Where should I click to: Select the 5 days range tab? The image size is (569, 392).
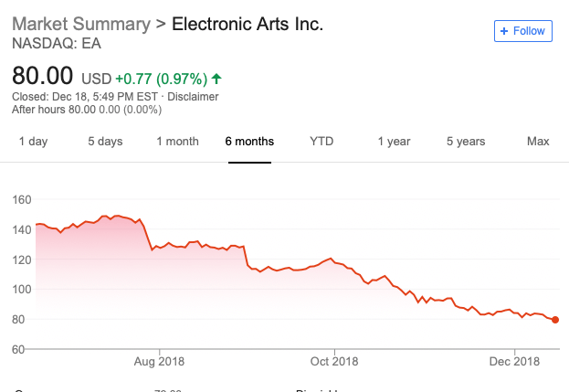tap(105, 142)
